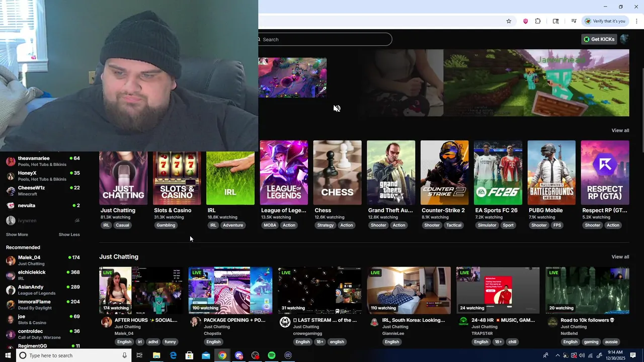644x362 pixels.
Task: Open the PACKAGE OPENING stream thumbnail by Chopstix
Action: pyautogui.click(x=230, y=290)
